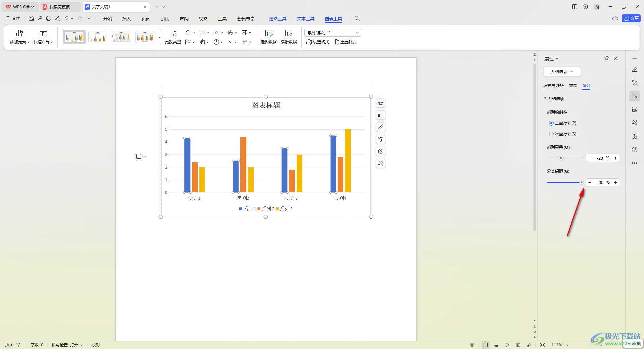Open the column chart type dropdown
Viewport: 644px width, 349px height.
click(x=190, y=33)
